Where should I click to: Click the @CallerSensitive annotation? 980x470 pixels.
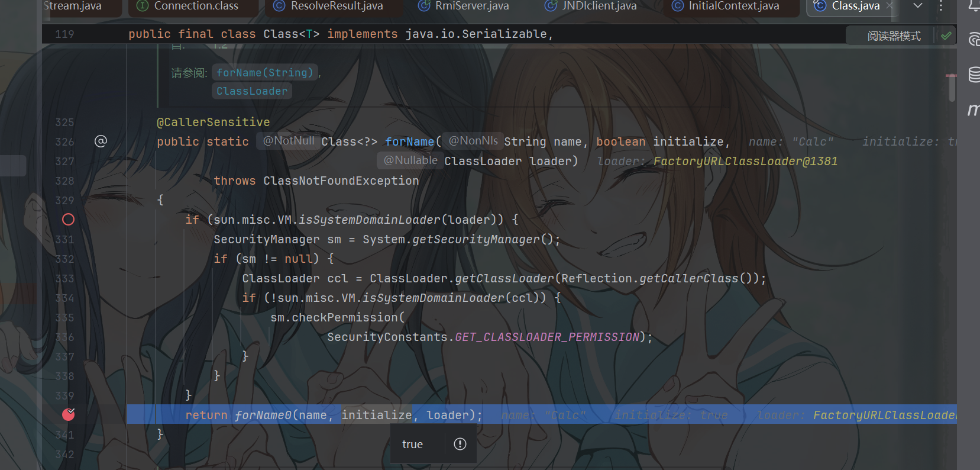[214, 122]
